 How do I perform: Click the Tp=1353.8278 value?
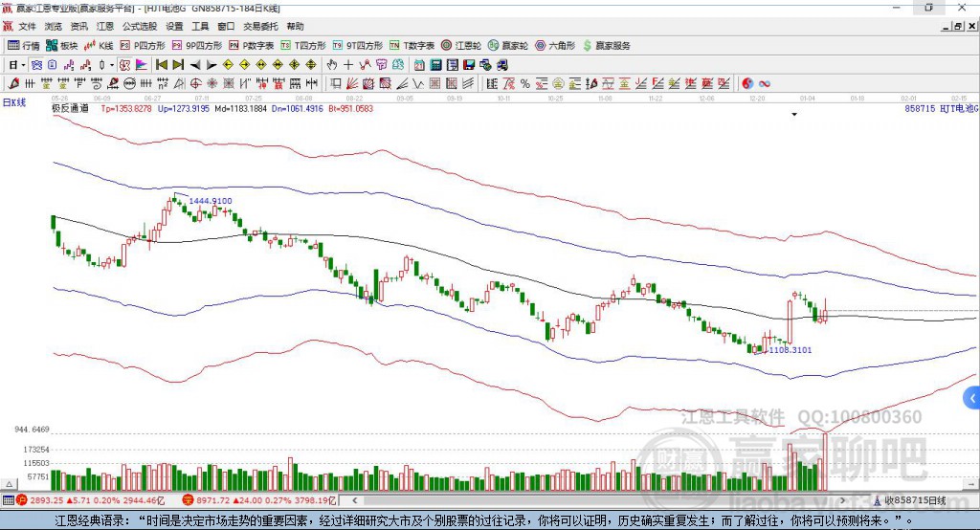(x=126, y=109)
